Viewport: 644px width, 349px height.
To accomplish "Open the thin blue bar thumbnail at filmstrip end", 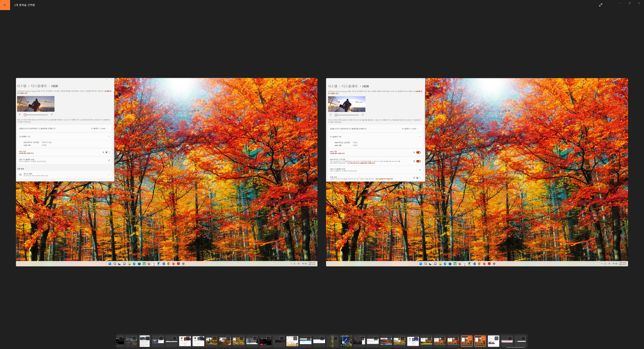I will 520,341.
